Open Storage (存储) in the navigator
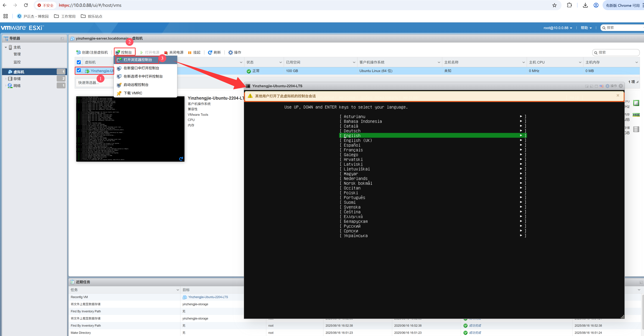644x336 pixels. click(17, 79)
